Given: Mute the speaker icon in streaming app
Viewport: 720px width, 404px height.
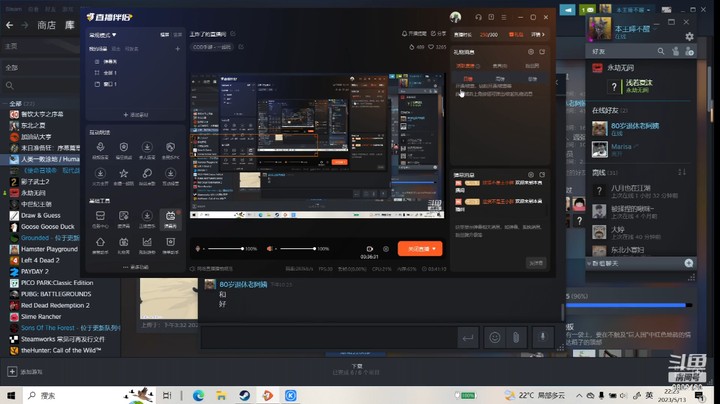Looking at the screenshot, I should point(270,249).
